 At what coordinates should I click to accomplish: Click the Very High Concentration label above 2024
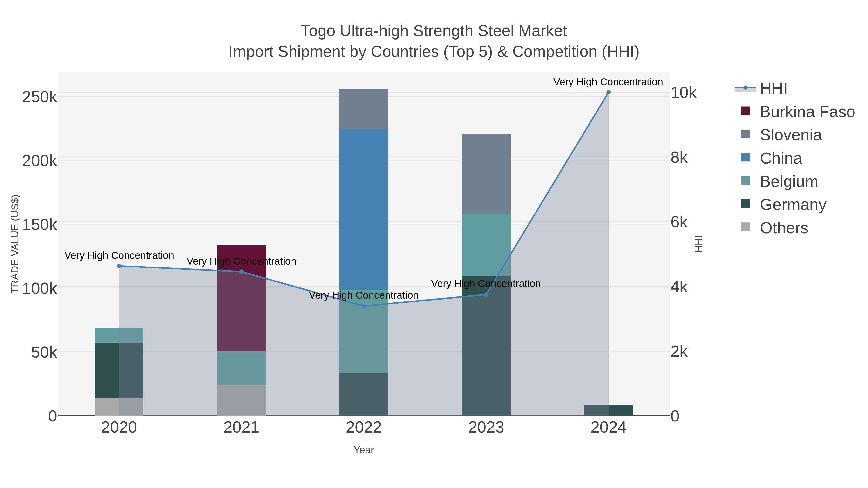(x=608, y=82)
